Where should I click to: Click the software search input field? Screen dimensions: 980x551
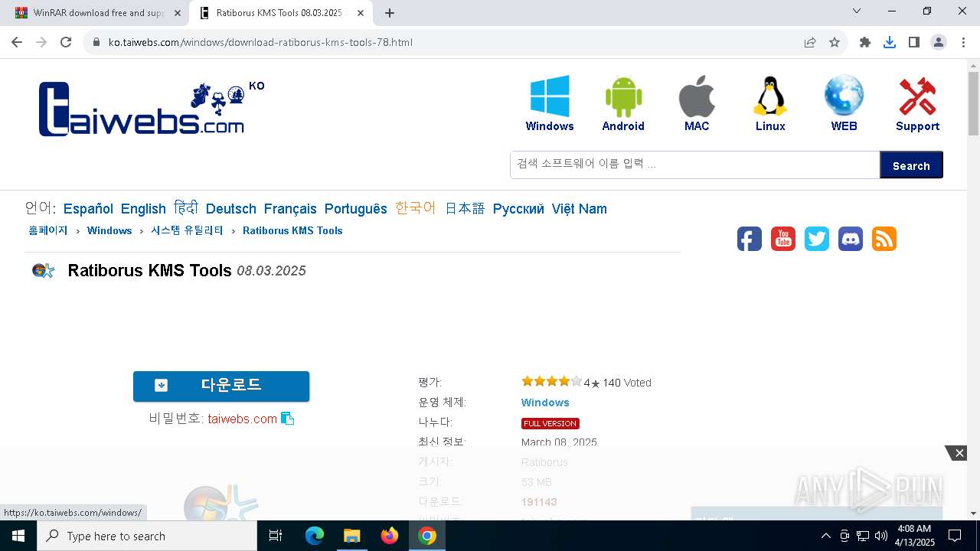pyautogui.click(x=695, y=165)
